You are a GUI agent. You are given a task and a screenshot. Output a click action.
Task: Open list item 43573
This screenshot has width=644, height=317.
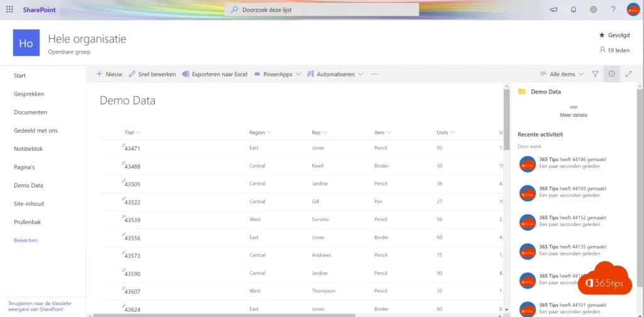click(x=132, y=255)
